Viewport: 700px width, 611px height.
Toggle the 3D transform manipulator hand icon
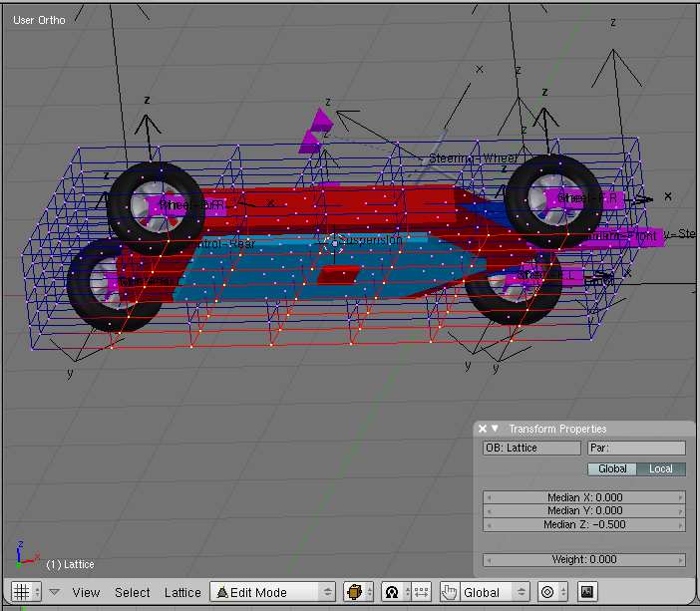click(x=449, y=592)
